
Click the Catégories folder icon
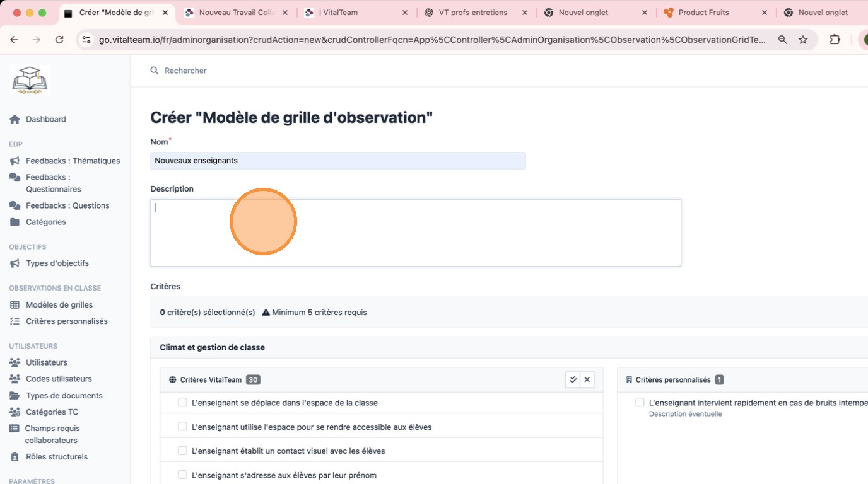point(15,222)
